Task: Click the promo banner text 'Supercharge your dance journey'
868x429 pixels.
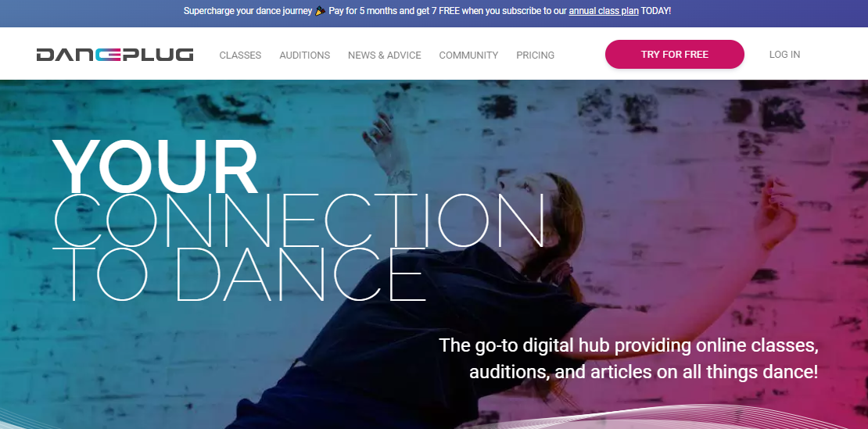Action: point(247,11)
